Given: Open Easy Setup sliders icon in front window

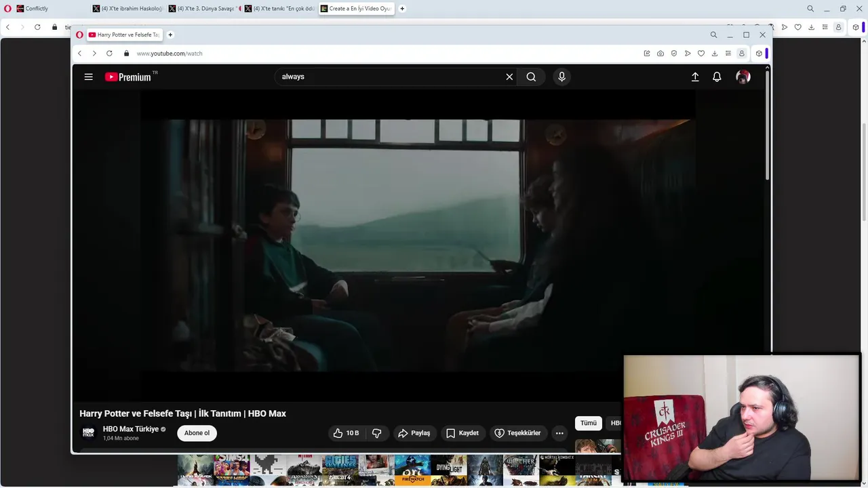Looking at the screenshot, I should 728,54.
